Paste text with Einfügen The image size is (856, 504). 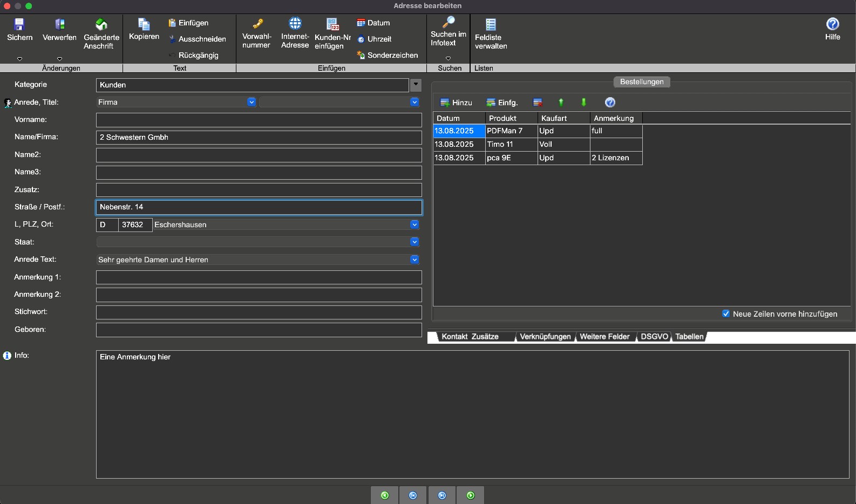point(188,23)
